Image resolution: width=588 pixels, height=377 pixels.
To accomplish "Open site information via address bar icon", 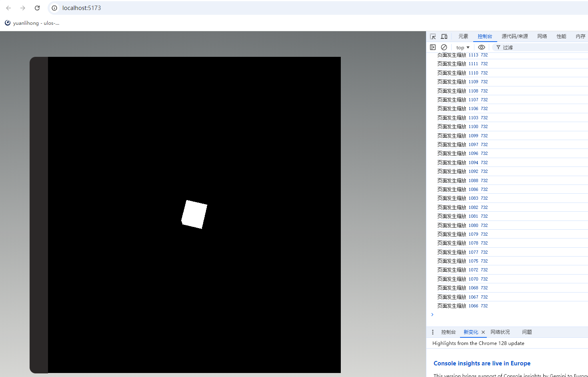I will coord(54,8).
